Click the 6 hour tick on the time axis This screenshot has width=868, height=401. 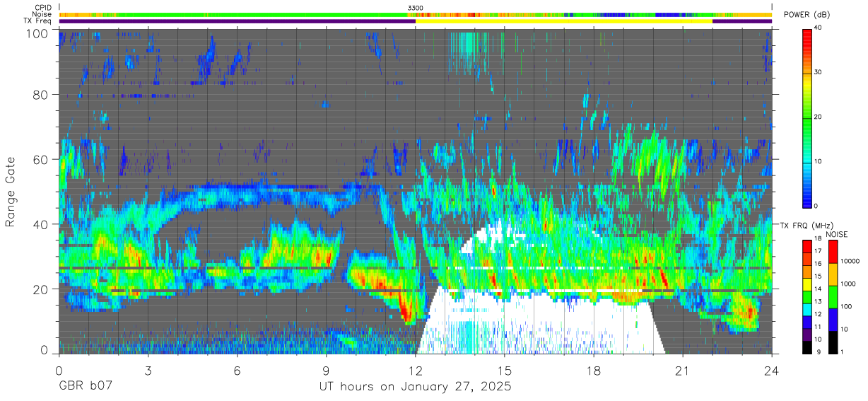[237, 370]
